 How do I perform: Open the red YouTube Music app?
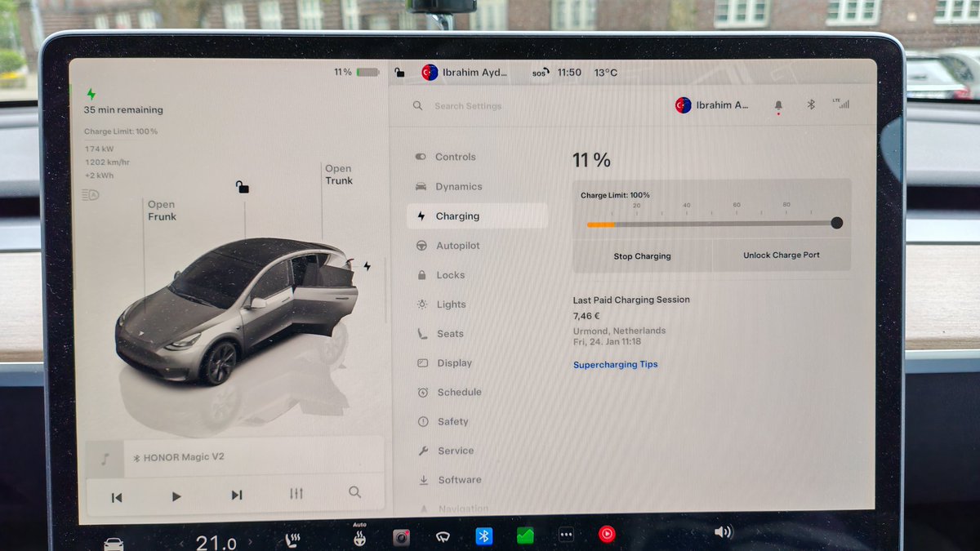pos(607,535)
